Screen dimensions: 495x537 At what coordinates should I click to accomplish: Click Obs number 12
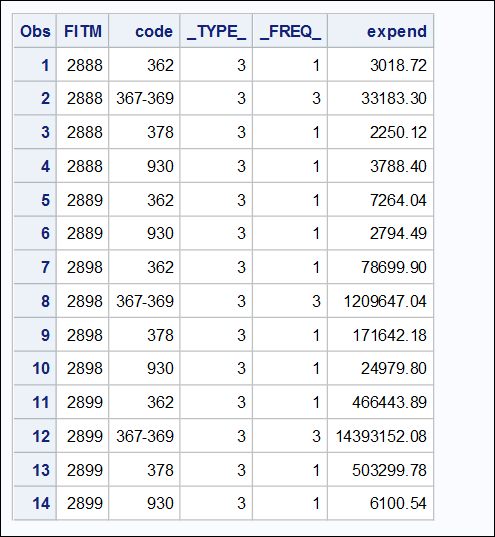[x=41, y=436]
